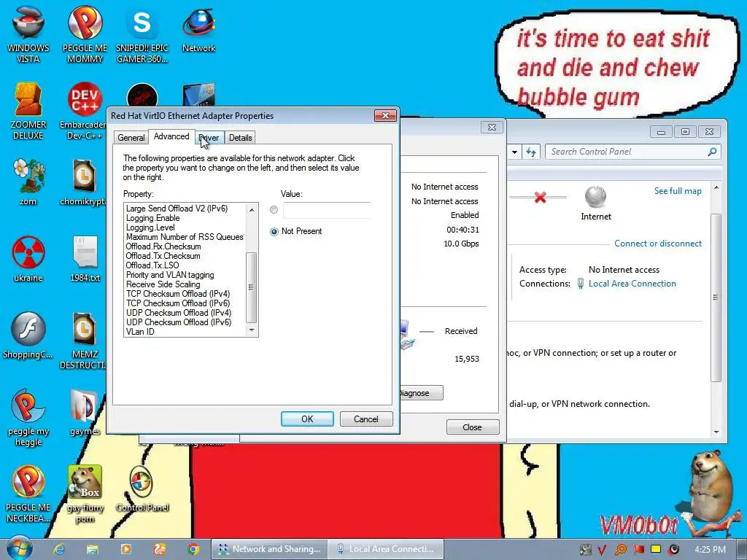Click the Search Control Panel field
This screenshot has height=560, width=747.
tap(628, 152)
